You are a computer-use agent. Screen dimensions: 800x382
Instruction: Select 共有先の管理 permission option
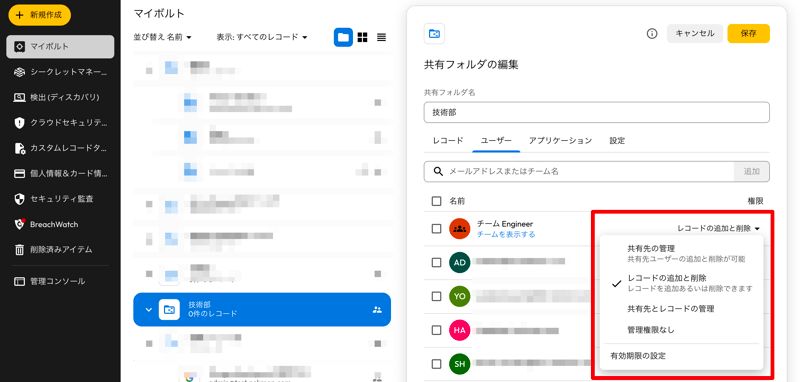[x=681, y=253]
